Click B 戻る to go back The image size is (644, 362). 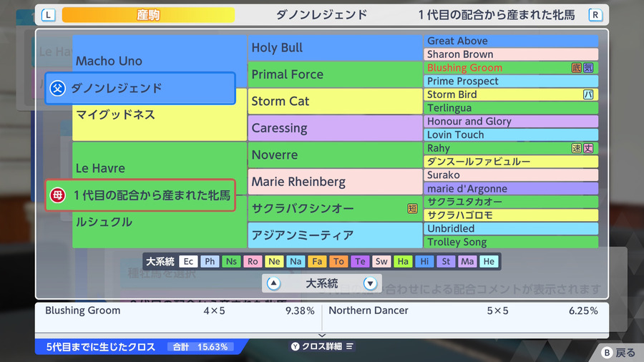pos(619,353)
